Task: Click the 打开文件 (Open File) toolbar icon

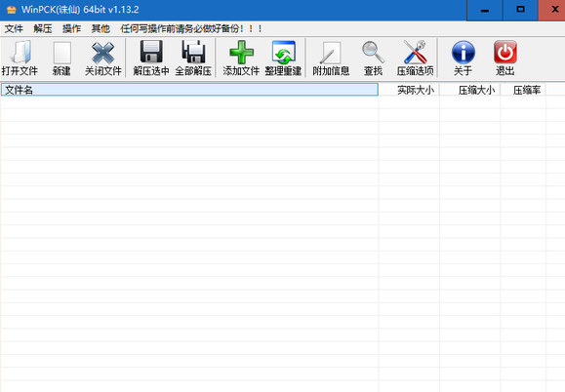Action: point(20,58)
